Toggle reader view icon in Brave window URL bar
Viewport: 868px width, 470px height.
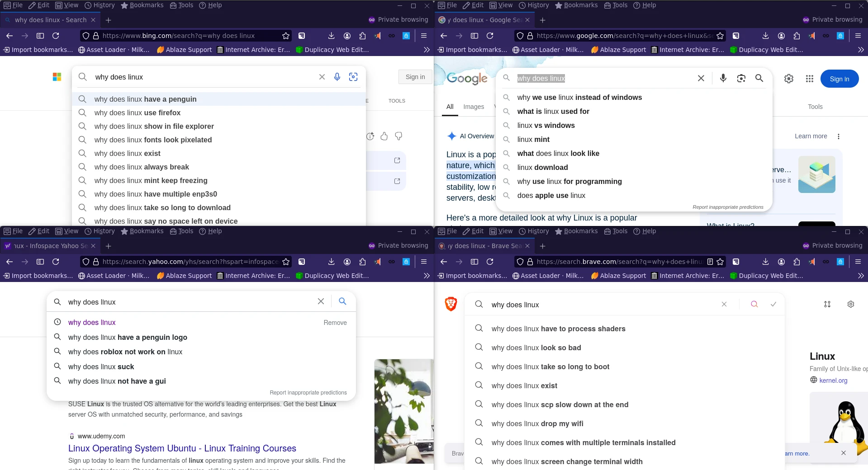pos(710,262)
